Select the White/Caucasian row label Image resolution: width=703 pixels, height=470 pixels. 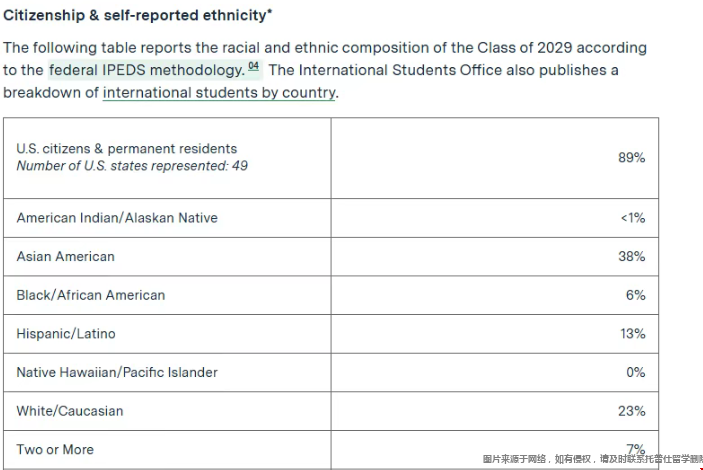pyautogui.click(x=70, y=411)
